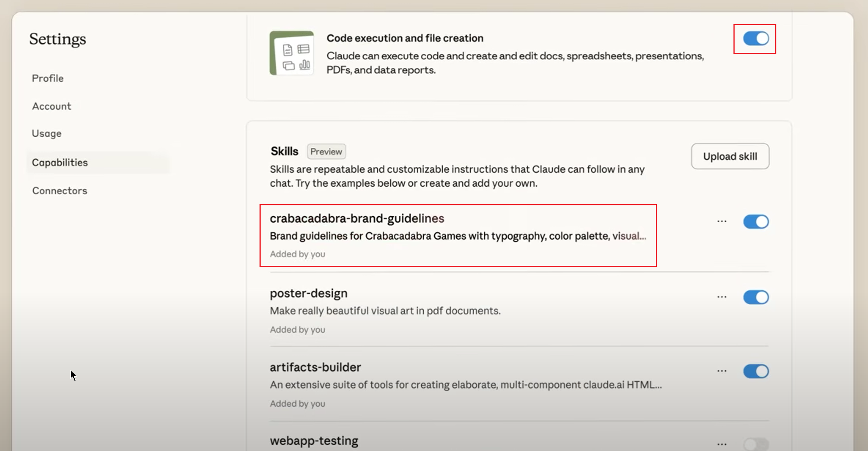
Task: Go to Account settings
Action: click(52, 106)
